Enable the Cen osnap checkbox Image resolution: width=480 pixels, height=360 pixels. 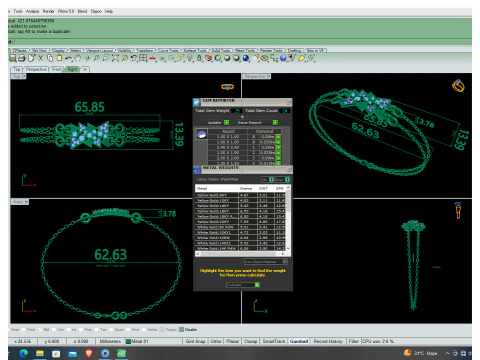click(53, 330)
